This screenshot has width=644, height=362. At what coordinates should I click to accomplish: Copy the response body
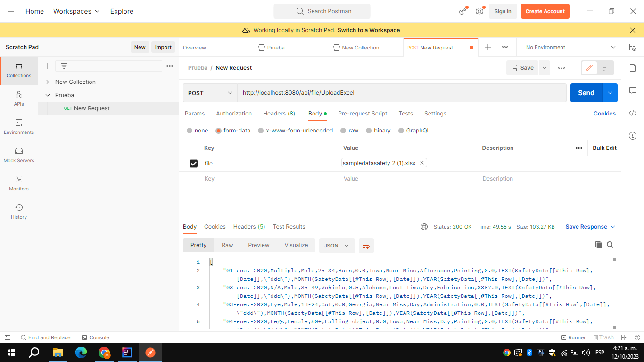pyautogui.click(x=599, y=245)
